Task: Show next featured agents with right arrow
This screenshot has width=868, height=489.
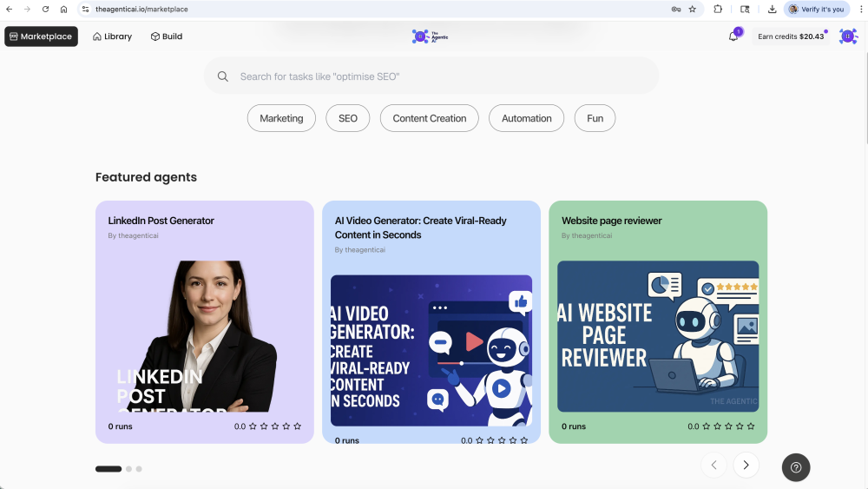Action: point(746,465)
